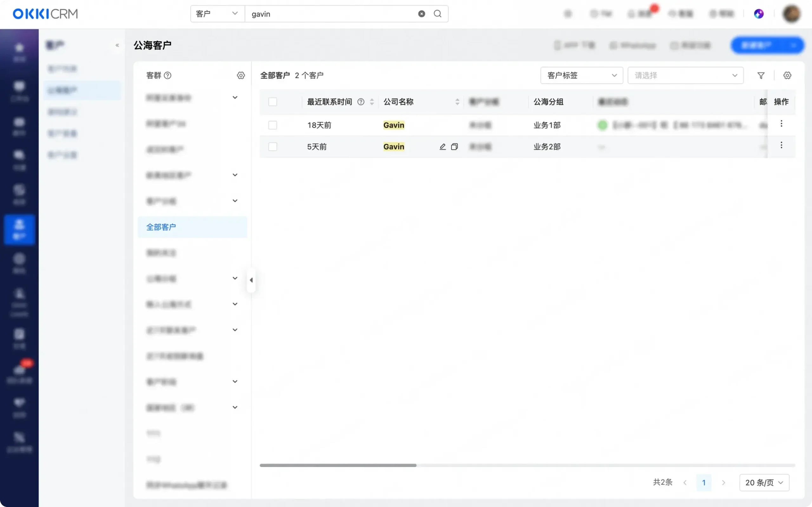Click the copy icon next to Gavin
Screen dimensions: 812x507
pos(455,147)
